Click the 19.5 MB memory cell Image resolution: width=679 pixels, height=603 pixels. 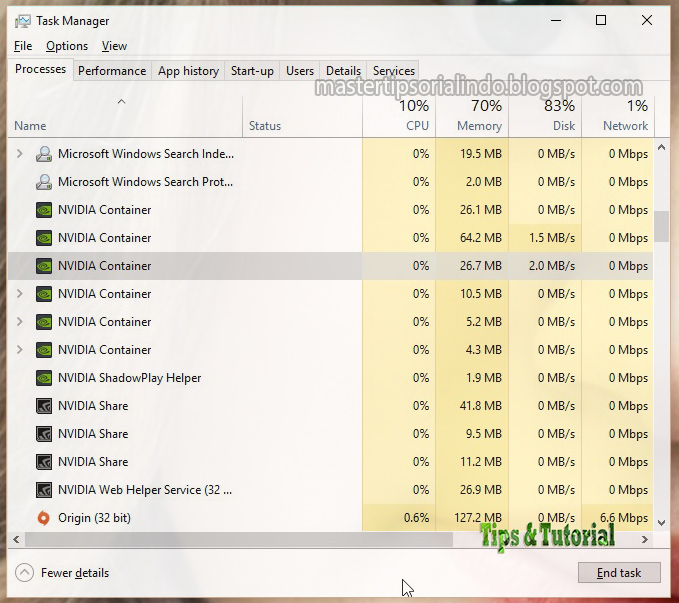pyautogui.click(x=472, y=154)
